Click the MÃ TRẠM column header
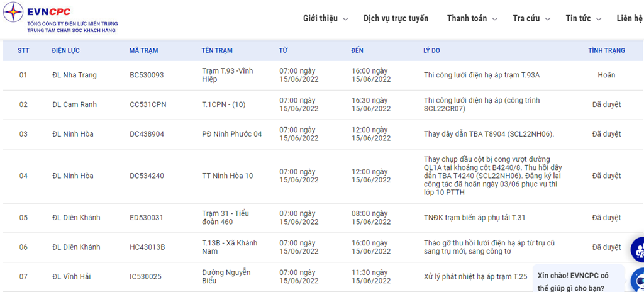 pyautogui.click(x=143, y=50)
